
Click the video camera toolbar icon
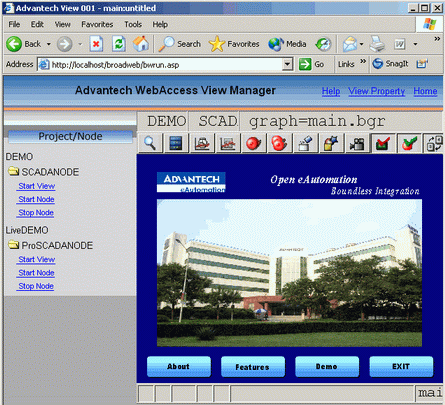point(357,144)
